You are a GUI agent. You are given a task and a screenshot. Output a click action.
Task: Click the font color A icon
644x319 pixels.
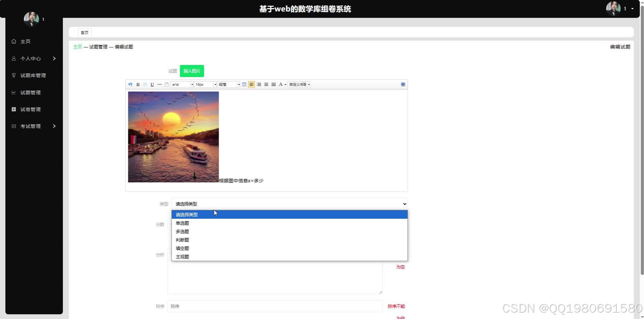point(281,84)
